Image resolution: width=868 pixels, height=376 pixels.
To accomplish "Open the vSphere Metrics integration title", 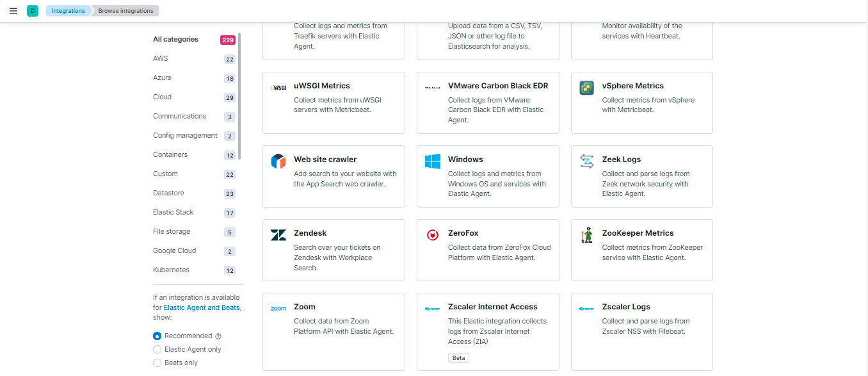I will (633, 86).
